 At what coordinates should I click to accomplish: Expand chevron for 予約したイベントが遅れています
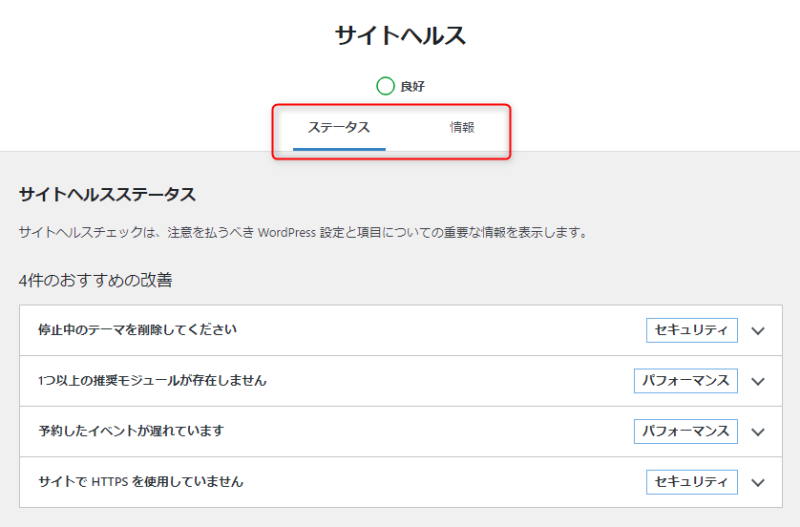tap(757, 432)
